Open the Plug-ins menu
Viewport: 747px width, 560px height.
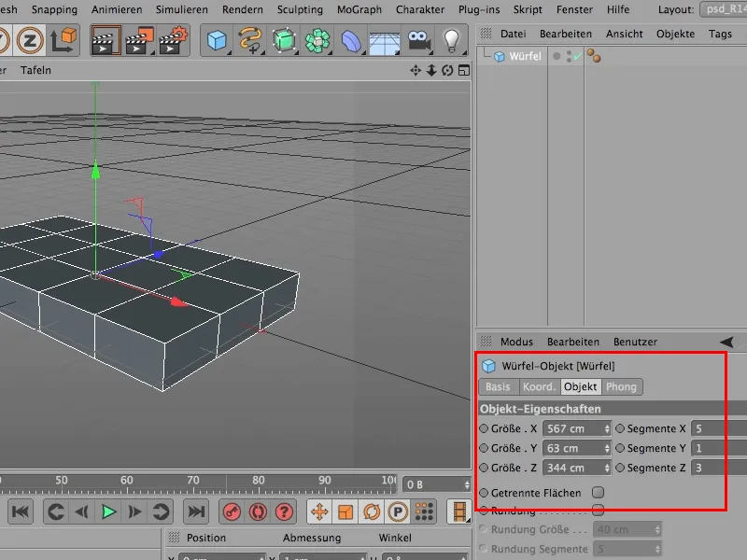(479, 9)
